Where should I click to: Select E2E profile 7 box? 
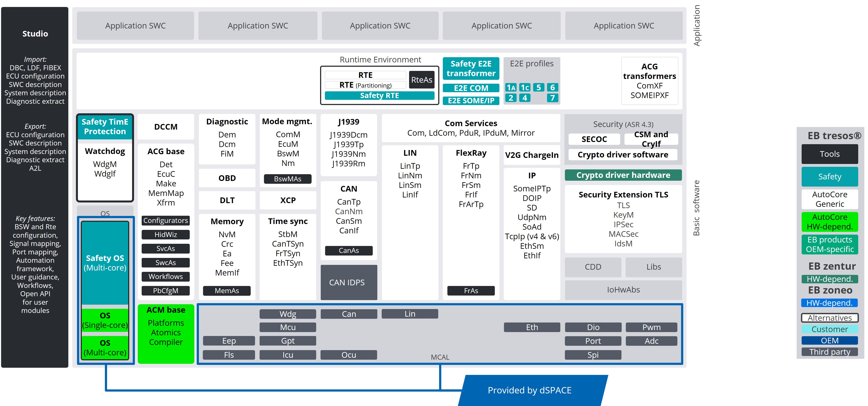pos(552,98)
